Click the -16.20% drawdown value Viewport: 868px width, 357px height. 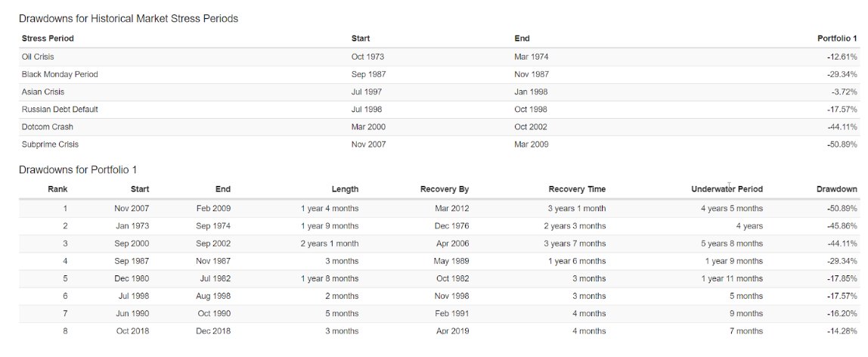(x=842, y=313)
